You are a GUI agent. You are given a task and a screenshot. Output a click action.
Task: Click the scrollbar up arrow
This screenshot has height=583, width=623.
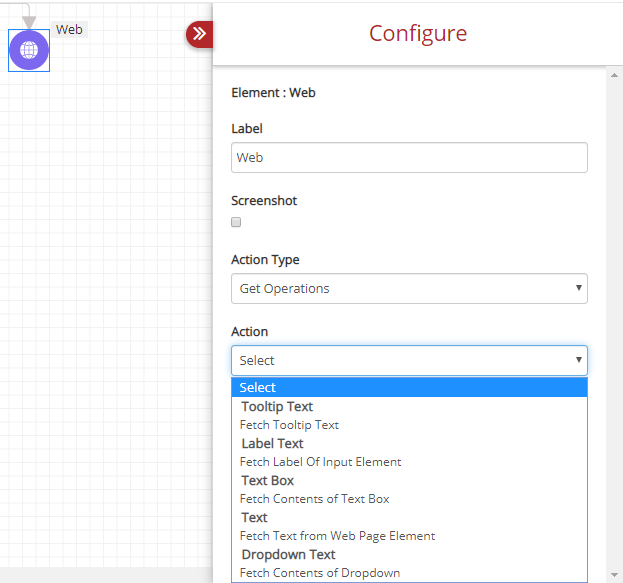point(614,75)
